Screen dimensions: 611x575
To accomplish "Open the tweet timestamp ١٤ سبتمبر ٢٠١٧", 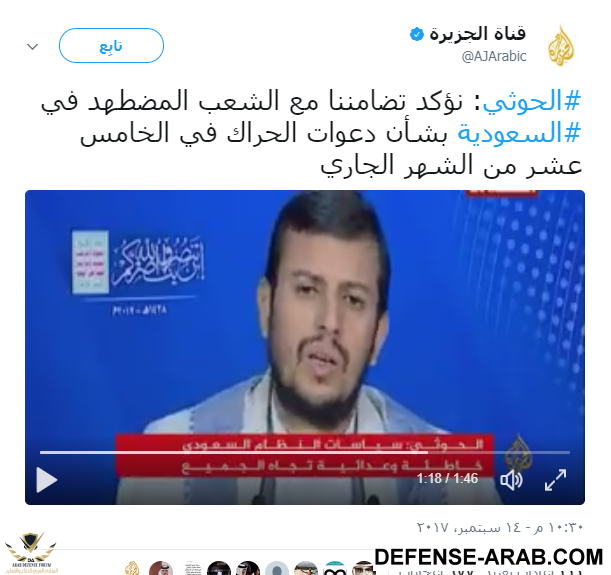I will [500, 527].
